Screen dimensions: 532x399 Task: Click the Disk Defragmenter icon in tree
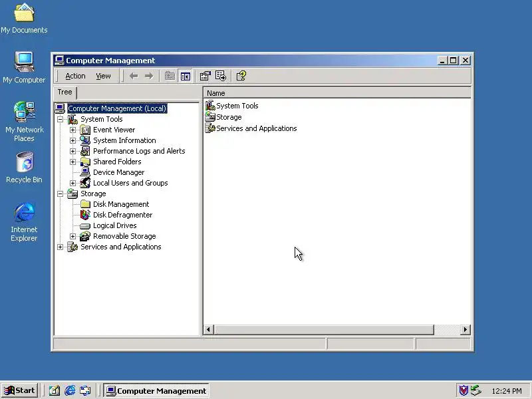pos(85,215)
